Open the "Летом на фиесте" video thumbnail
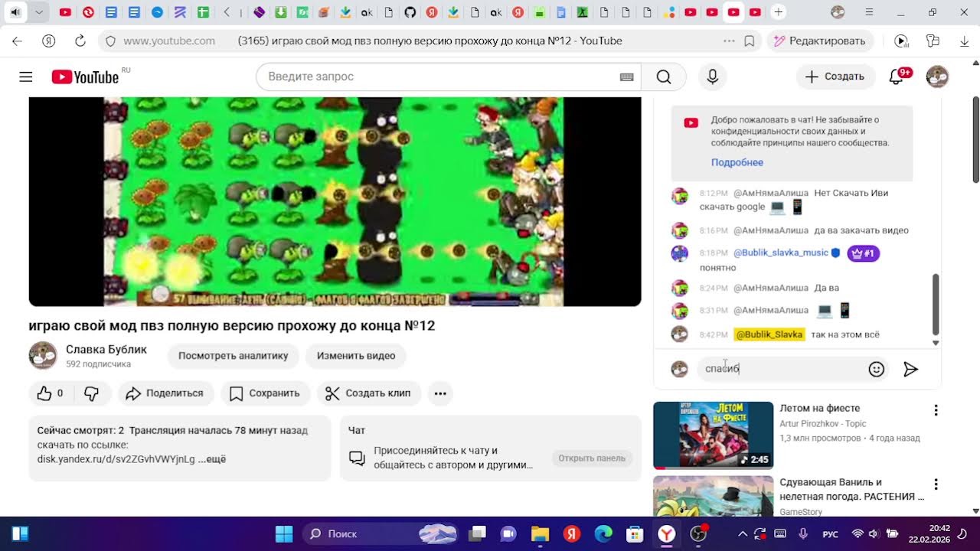 713,435
